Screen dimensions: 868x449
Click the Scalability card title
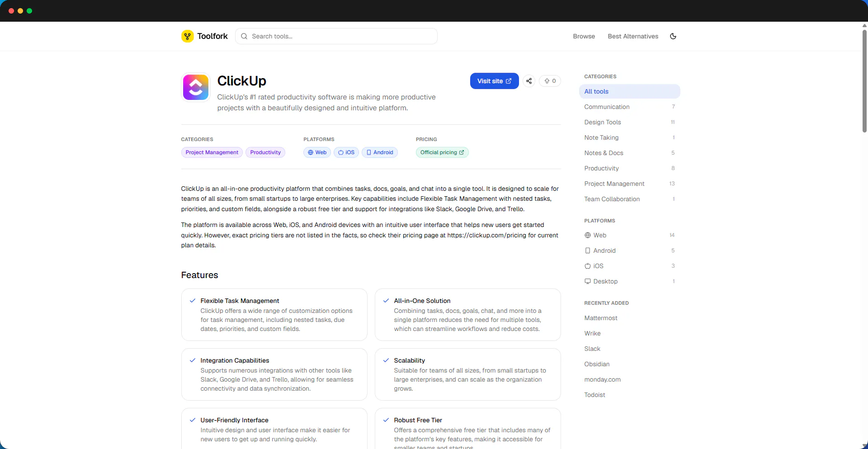(409, 360)
